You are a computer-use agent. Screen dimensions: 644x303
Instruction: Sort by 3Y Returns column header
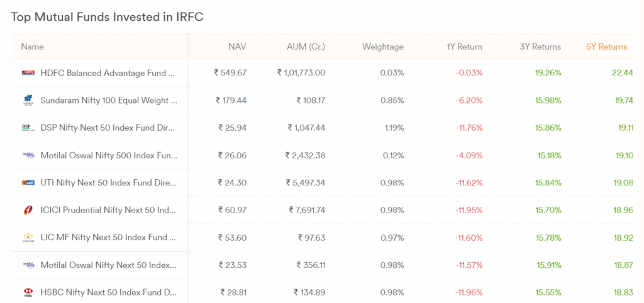(x=540, y=47)
